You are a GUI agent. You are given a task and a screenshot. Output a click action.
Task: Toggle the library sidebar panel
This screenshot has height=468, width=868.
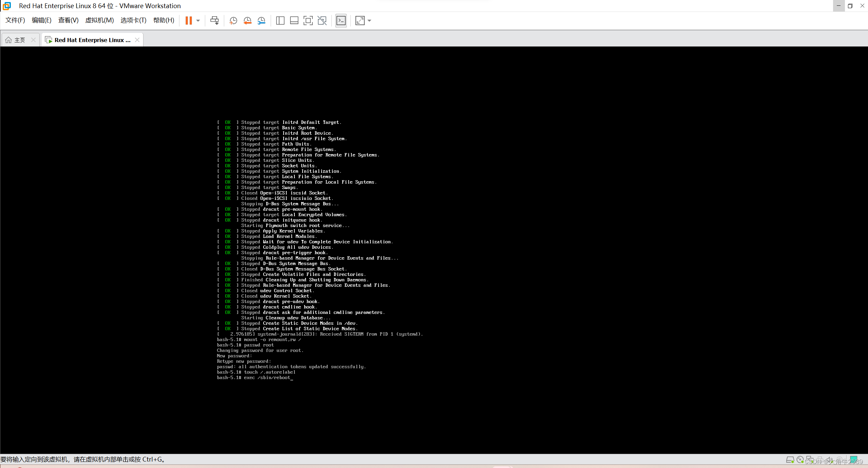(x=280, y=21)
